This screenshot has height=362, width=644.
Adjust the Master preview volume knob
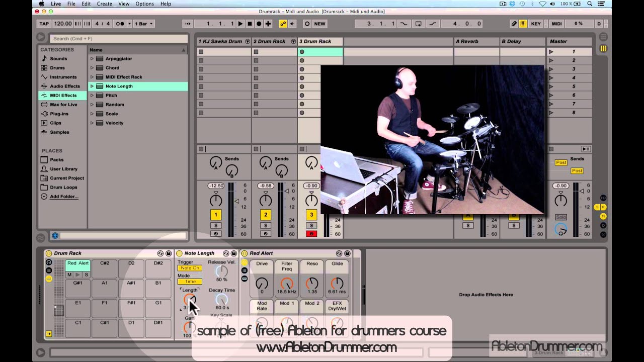point(560,230)
